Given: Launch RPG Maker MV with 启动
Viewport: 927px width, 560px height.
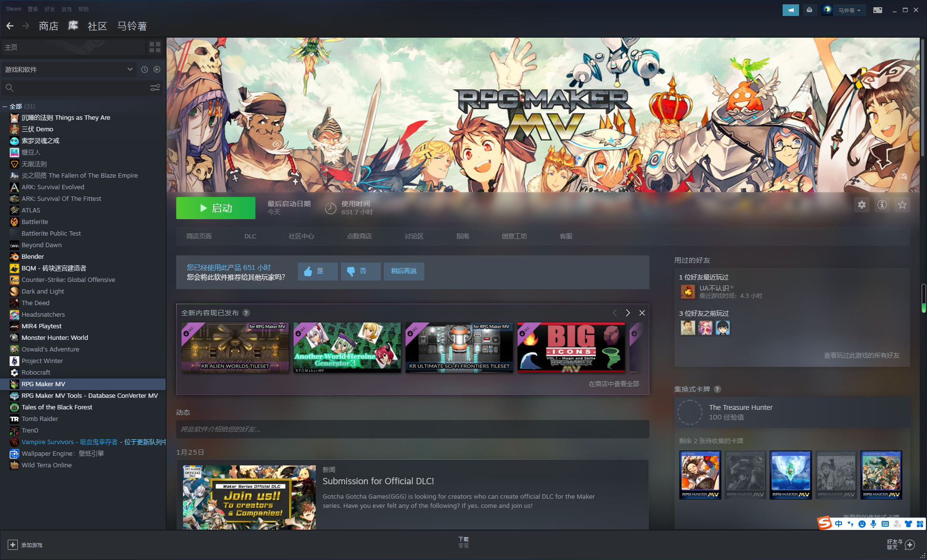Looking at the screenshot, I should click(216, 208).
